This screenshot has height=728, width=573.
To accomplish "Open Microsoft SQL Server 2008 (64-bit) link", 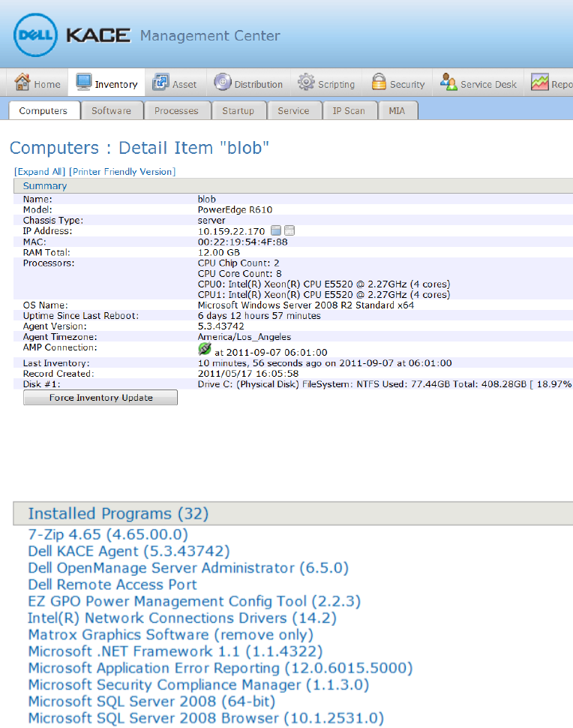I will [x=151, y=702].
